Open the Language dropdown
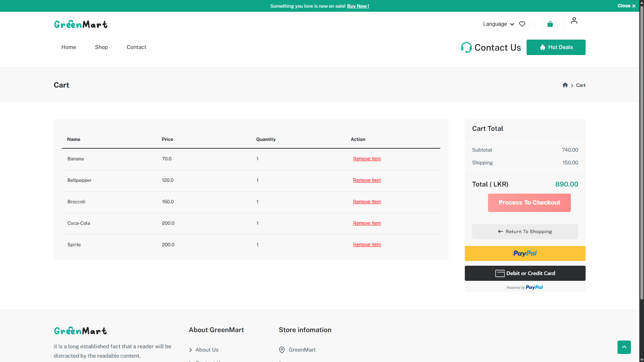The width and height of the screenshot is (644, 362). coord(498,24)
